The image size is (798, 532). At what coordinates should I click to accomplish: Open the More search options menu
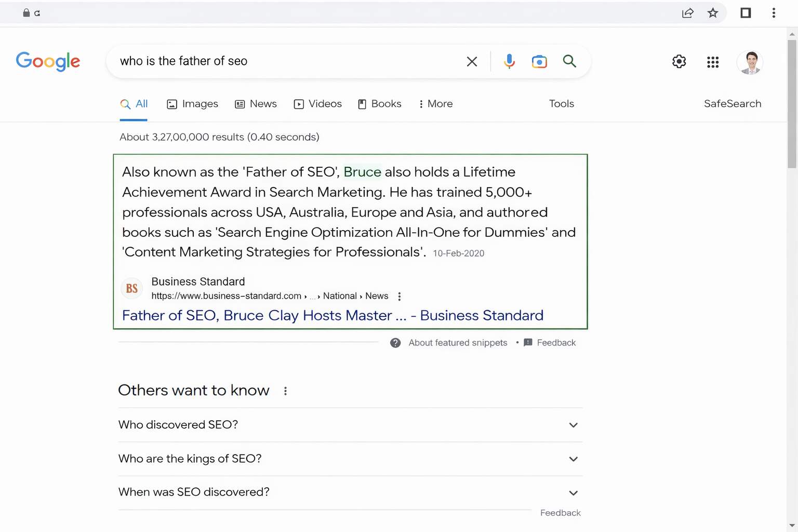(435, 104)
